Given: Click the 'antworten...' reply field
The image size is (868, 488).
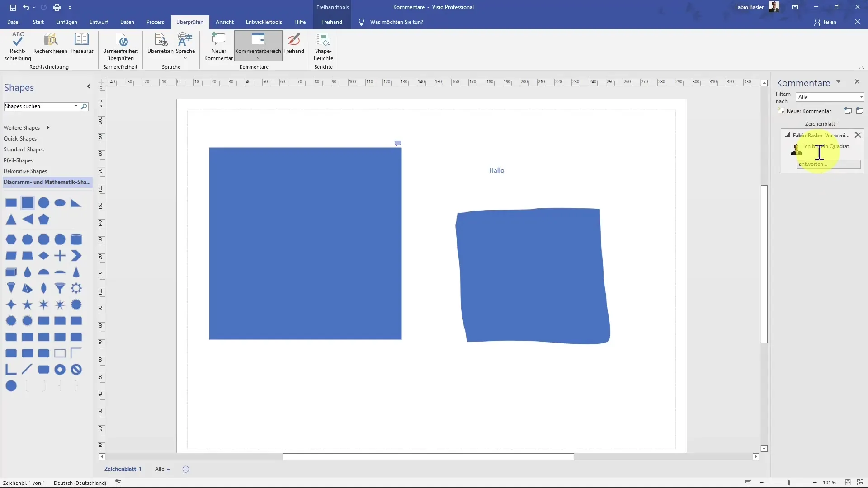Looking at the screenshot, I should [828, 164].
